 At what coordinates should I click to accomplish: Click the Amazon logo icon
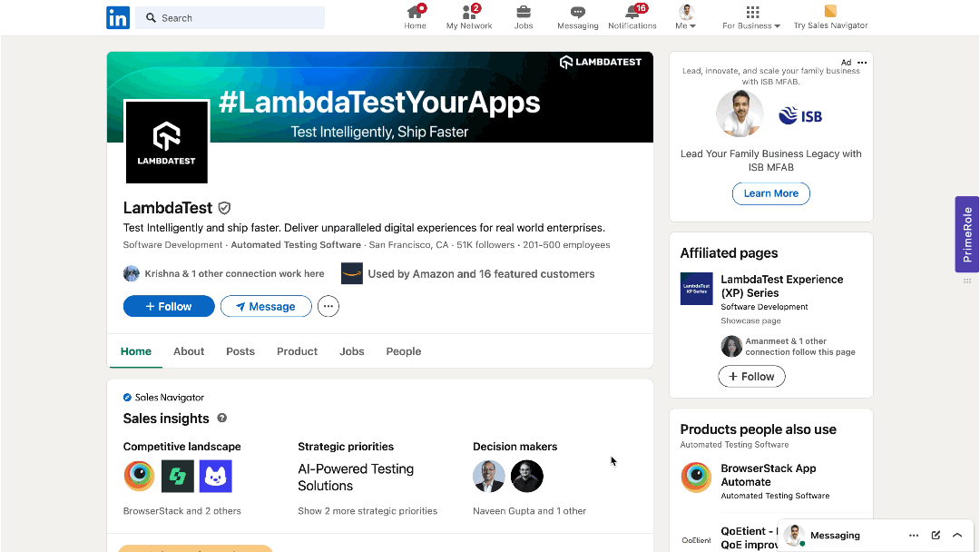352,274
